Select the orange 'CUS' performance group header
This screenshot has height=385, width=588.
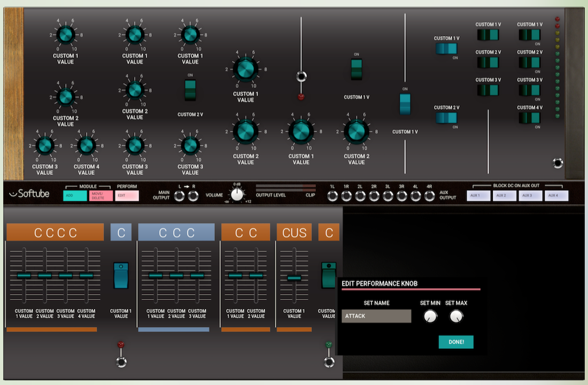[x=294, y=233]
